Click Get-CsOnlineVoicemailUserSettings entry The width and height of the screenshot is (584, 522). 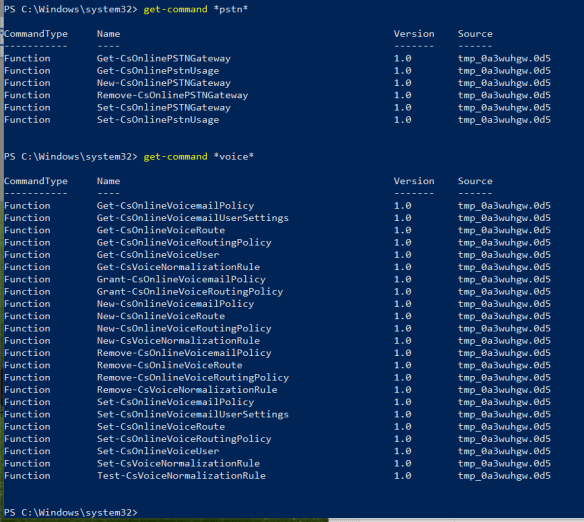point(193,218)
